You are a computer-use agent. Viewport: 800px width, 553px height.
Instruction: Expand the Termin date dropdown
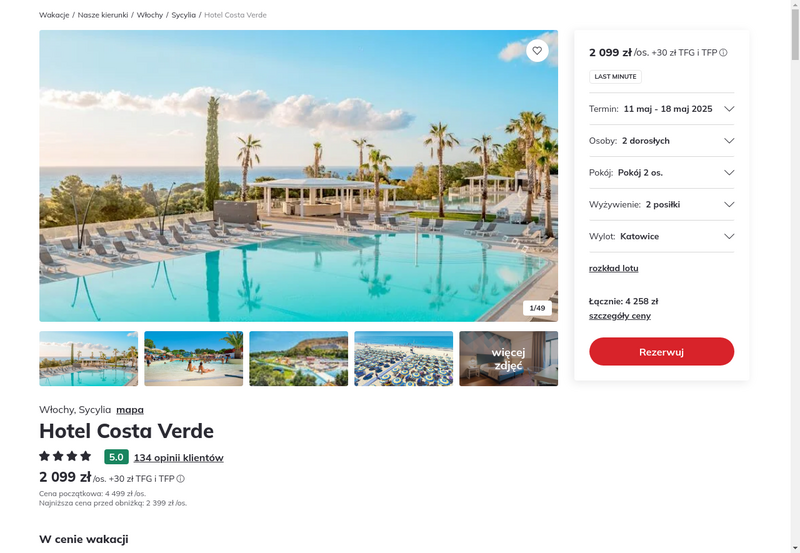(x=661, y=109)
